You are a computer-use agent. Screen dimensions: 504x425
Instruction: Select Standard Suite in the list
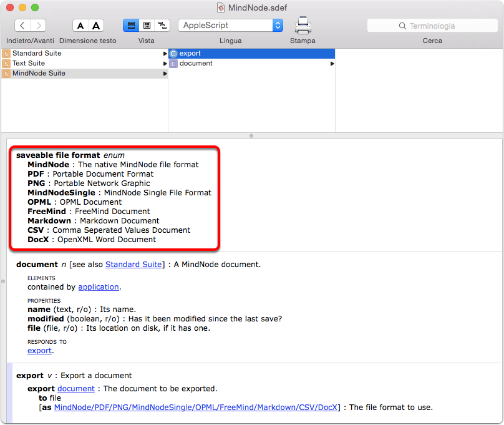point(85,54)
